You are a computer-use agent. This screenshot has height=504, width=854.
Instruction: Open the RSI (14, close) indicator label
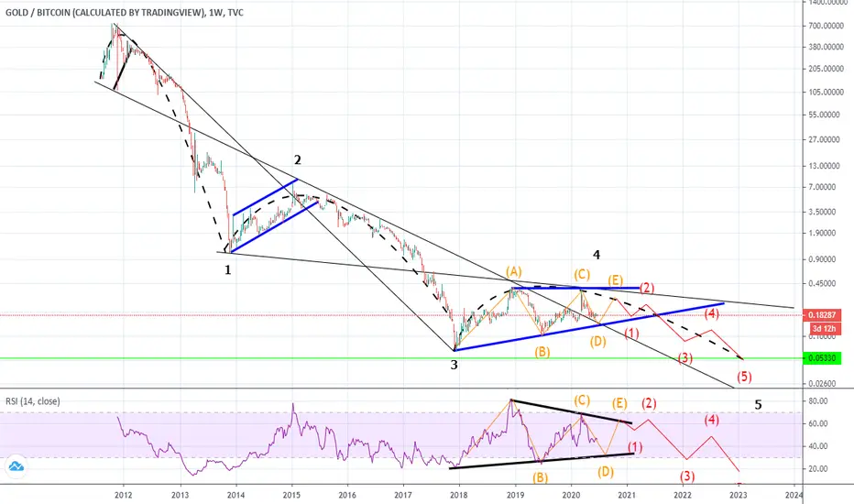(x=33, y=401)
